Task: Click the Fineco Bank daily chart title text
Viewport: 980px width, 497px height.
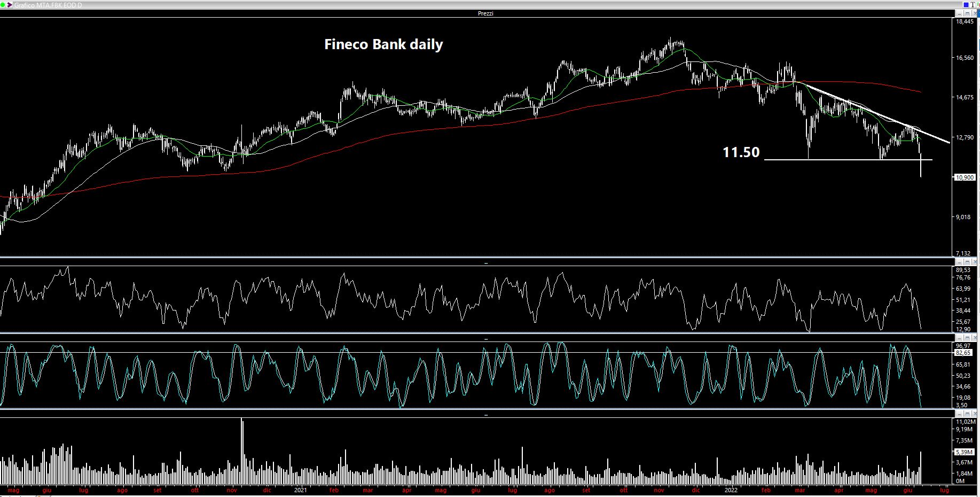Action: 383,44
